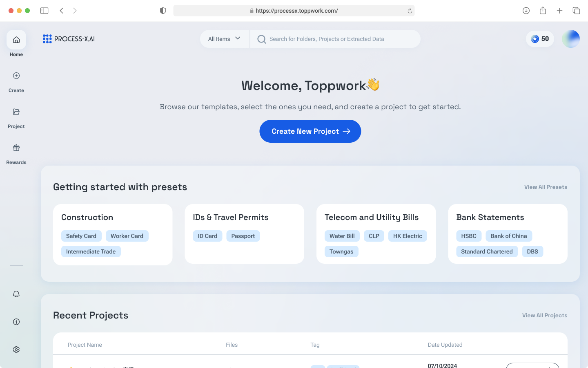Open the Project folder icon
The height and width of the screenshot is (368, 588).
16,112
